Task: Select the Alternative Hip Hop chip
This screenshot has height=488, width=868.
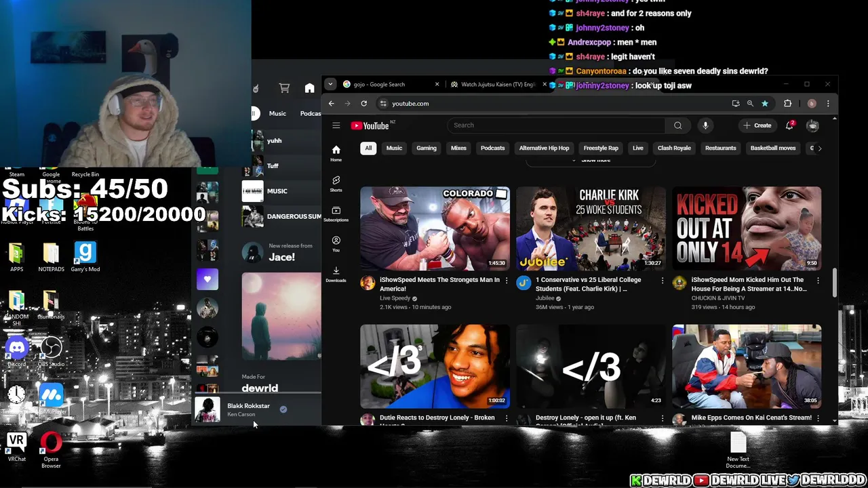Action: 544,148
